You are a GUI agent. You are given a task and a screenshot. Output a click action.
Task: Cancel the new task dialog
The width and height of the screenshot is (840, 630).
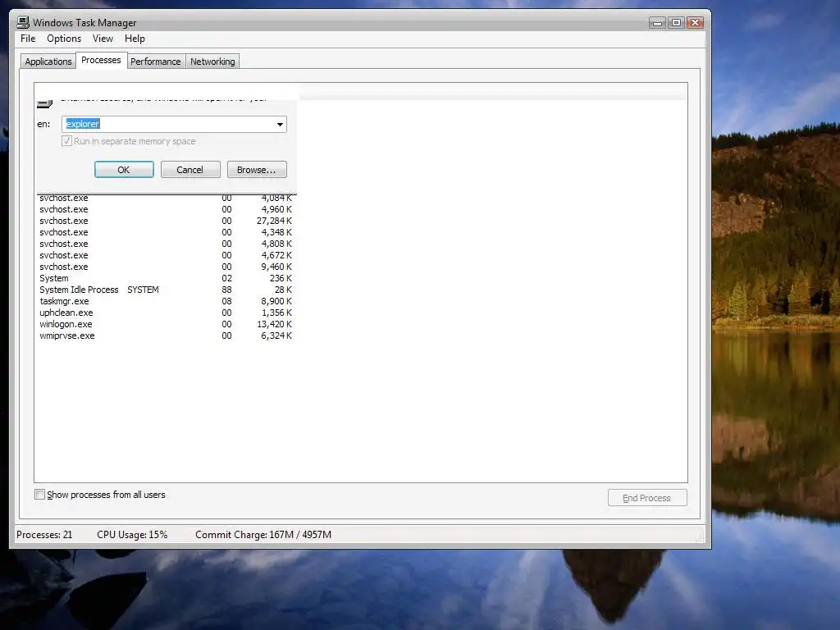tap(190, 170)
